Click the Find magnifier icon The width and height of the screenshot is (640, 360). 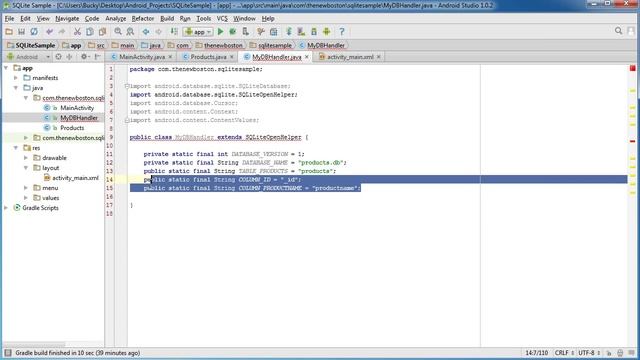118,31
